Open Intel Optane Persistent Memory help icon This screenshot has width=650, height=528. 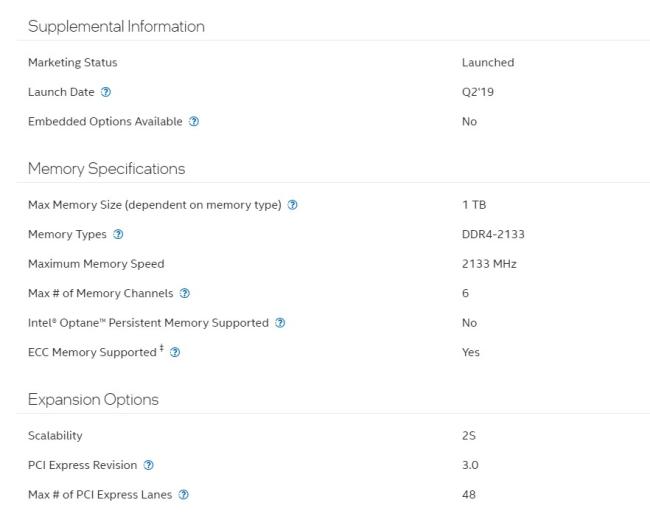pos(280,323)
